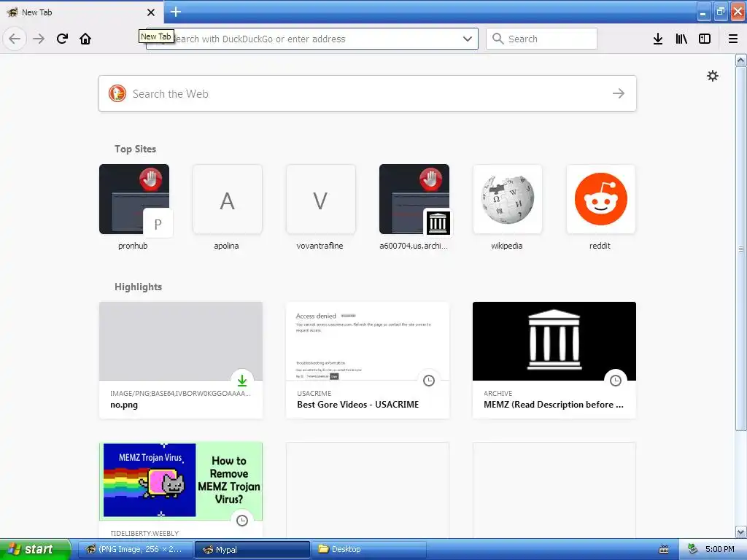
Task: Click history clock badge on ARCHIVE card
Action: 616,381
